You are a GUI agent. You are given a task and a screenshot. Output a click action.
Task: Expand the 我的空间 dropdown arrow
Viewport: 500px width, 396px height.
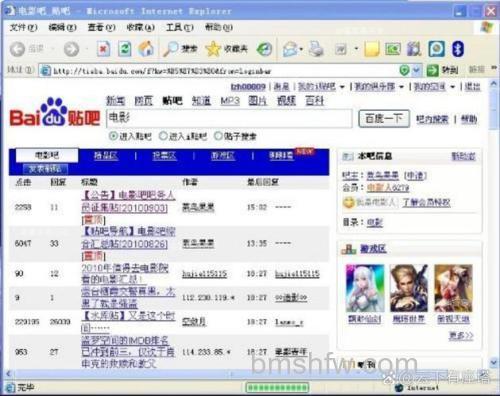(x=453, y=87)
